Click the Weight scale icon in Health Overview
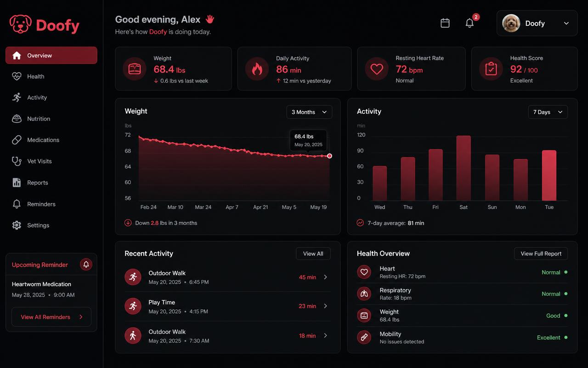 point(364,316)
